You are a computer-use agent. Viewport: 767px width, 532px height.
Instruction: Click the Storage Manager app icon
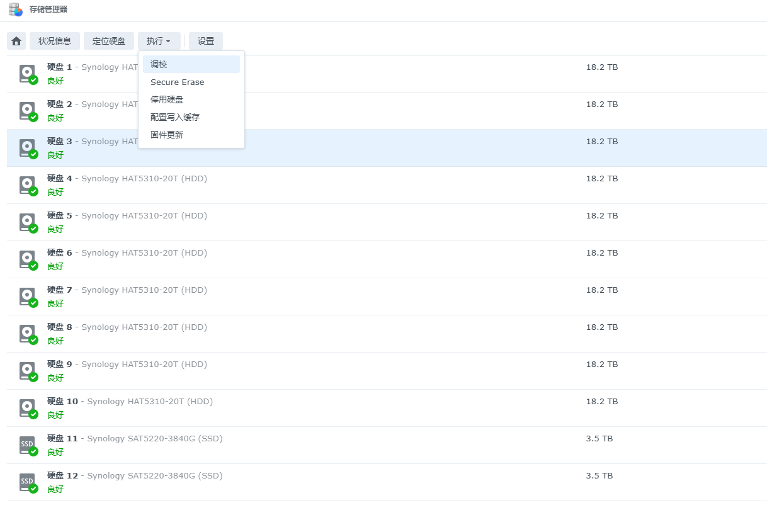[x=16, y=9]
